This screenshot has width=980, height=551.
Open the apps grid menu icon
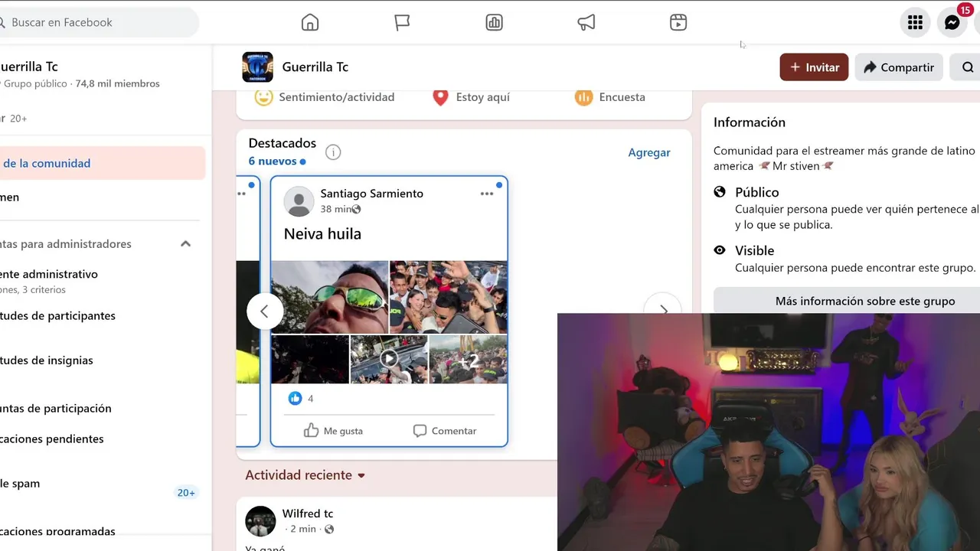coord(915,22)
